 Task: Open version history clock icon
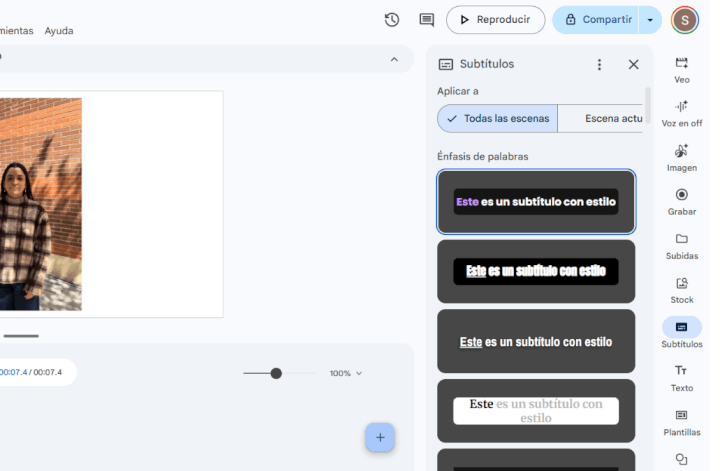(392, 20)
